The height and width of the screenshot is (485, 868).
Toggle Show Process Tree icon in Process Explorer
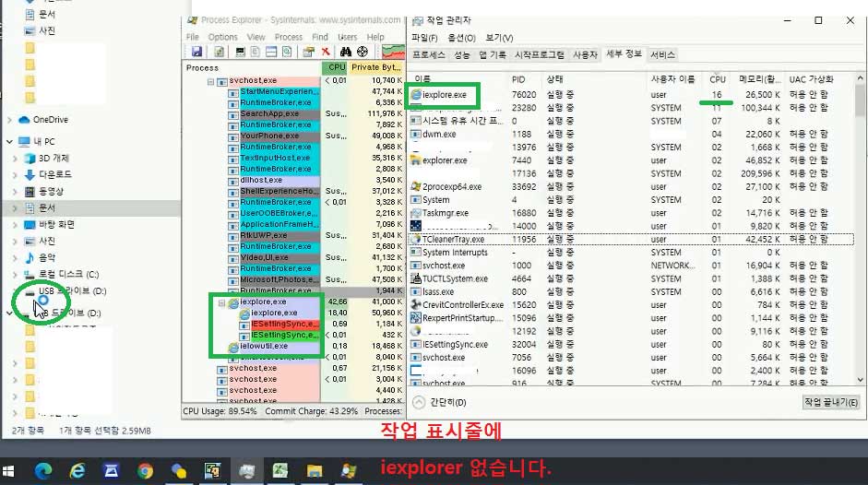point(256,52)
